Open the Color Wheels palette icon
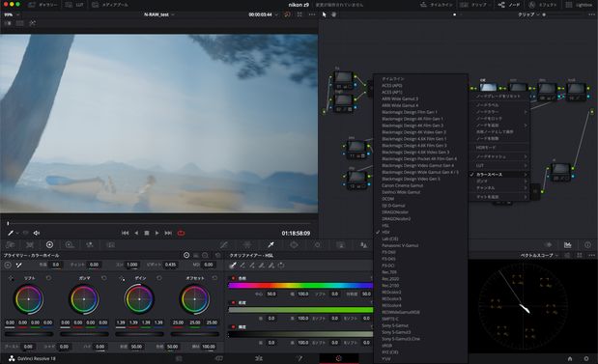 coord(49,244)
